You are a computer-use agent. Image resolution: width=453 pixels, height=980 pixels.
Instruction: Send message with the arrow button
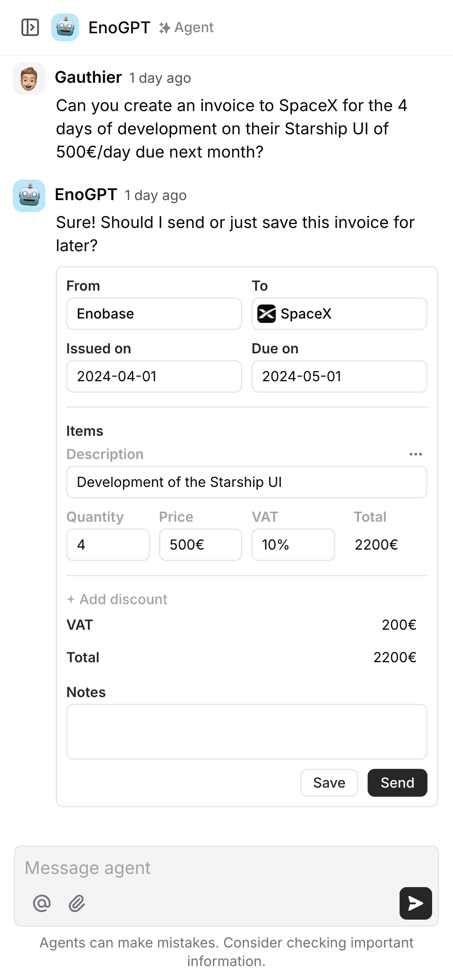pyautogui.click(x=415, y=903)
